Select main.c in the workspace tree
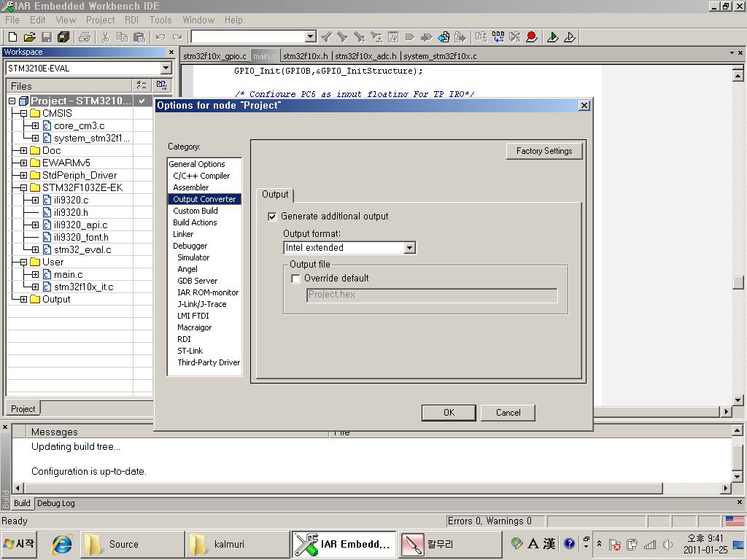This screenshot has height=560, width=747. click(68, 274)
